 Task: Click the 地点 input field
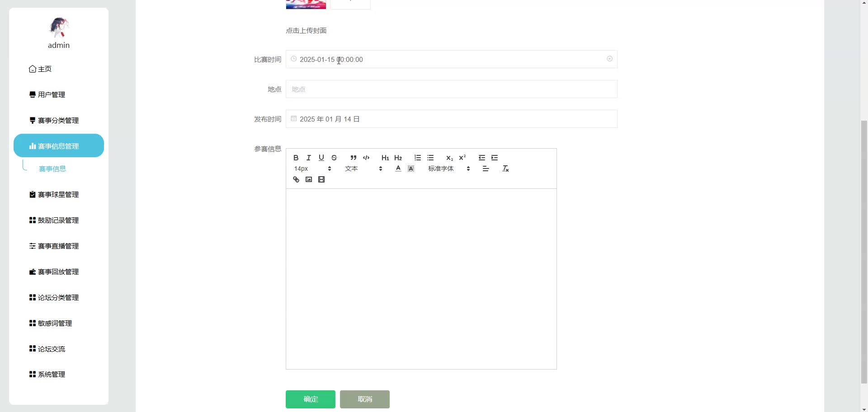[x=451, y=89]
